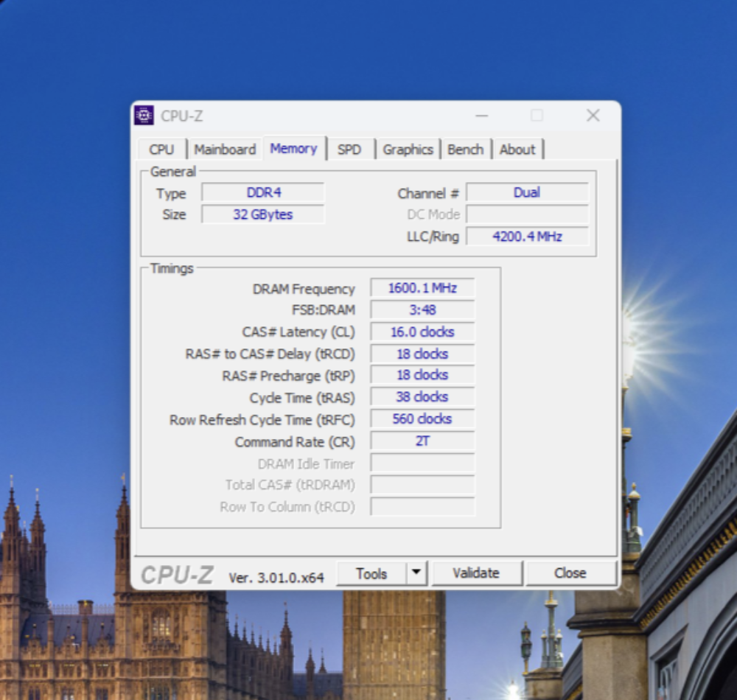The width and height of the screenshot is (737, 700).
Task: Open the SPD tab
Action: point(349,150)
